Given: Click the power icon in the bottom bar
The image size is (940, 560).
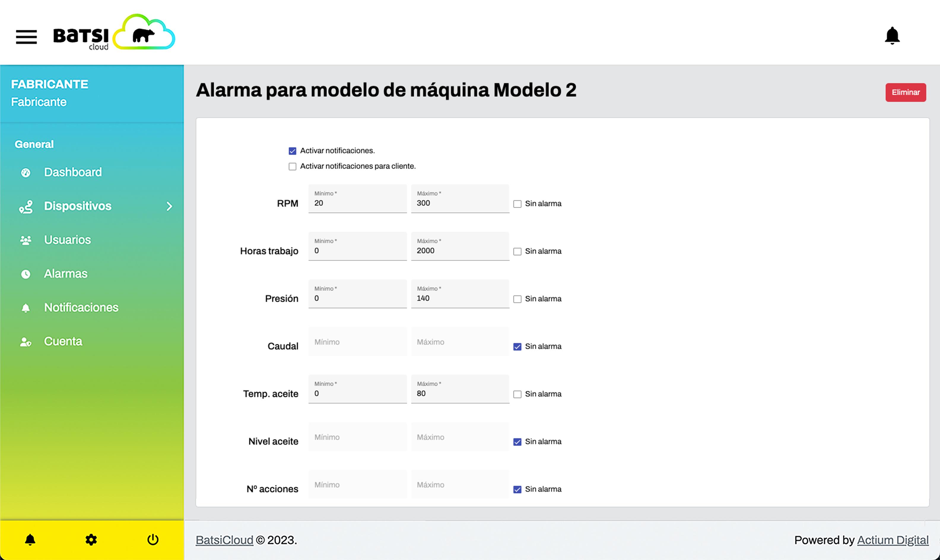Looking at the screenshot, I should coord(153,539).
